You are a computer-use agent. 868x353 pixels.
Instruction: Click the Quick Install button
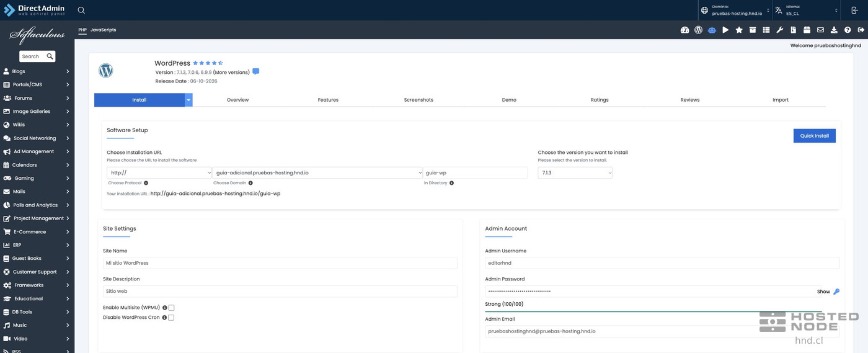click(x=815, y=136)
